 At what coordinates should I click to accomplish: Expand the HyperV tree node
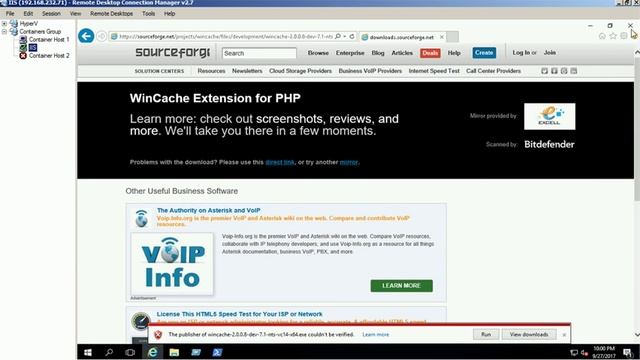4,23
